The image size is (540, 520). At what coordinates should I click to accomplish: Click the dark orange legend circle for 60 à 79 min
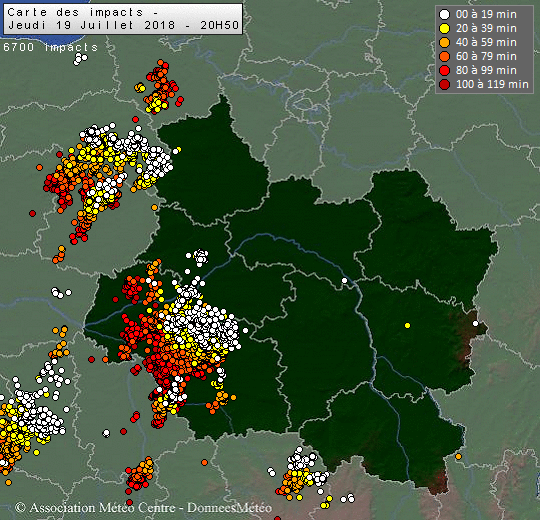pyautogui.click(x=445, y=56)
